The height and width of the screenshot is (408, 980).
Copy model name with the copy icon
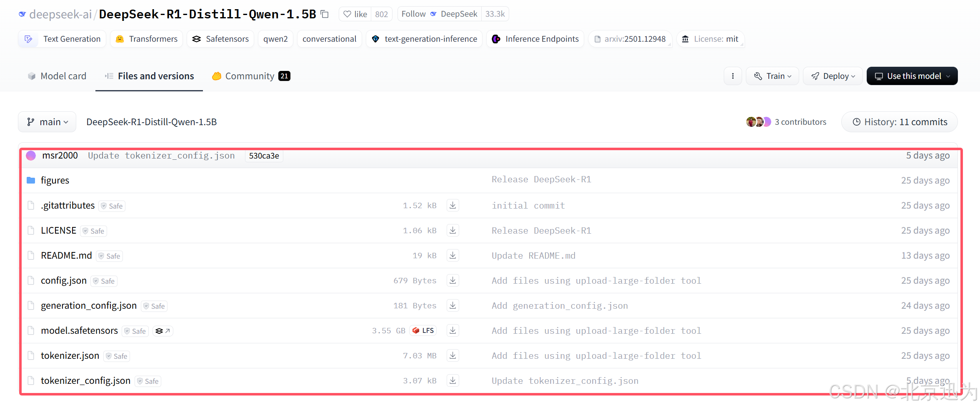pos(325,14)
